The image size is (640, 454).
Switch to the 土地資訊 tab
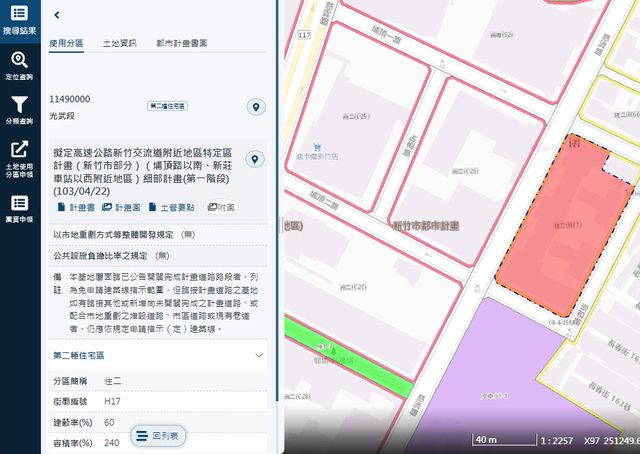[x=119, y=44]
